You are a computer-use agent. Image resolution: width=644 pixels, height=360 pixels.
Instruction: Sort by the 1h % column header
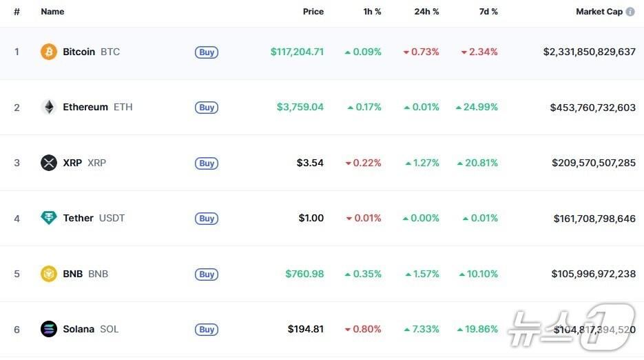pyautogui.click(x=371, y=12)
